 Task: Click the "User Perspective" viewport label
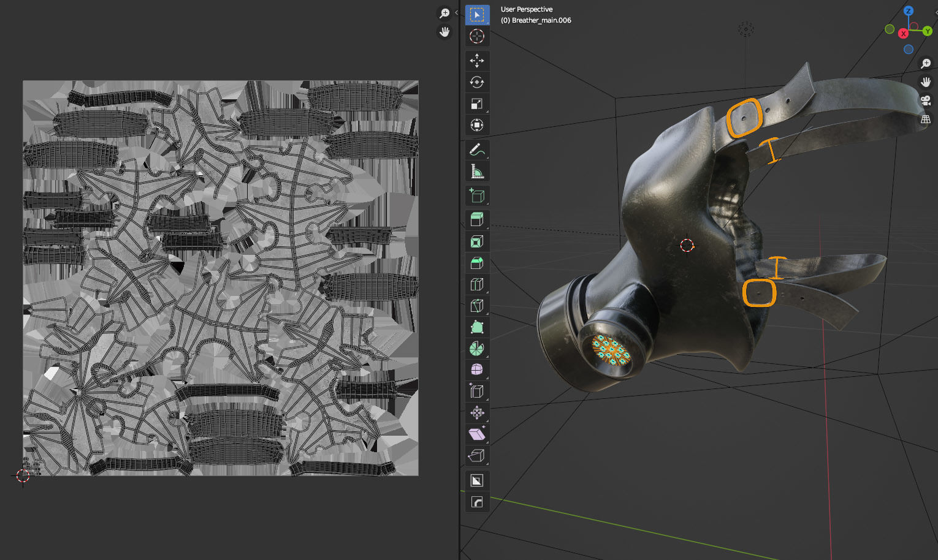pyautogui.click(x=527, y=9)
